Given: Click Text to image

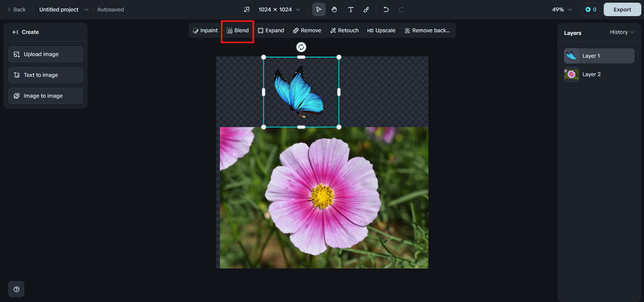Looking at the screenshot, I should 45,75.
